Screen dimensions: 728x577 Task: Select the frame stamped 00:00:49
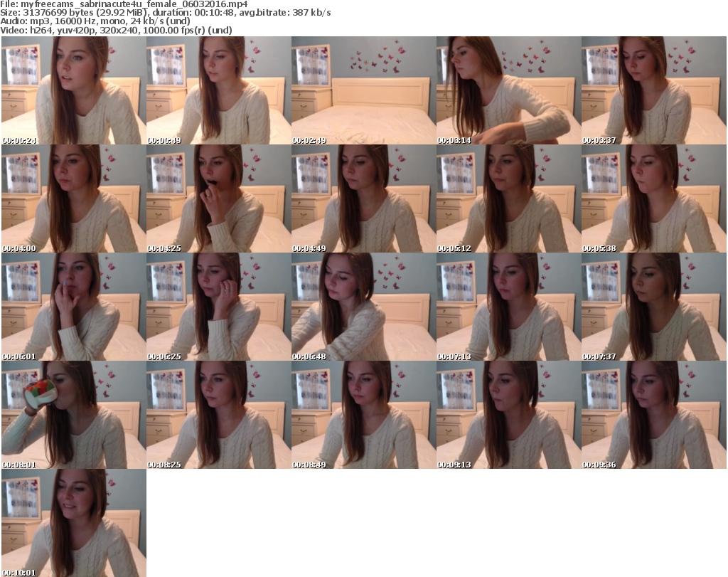click(x=218, y=90)
